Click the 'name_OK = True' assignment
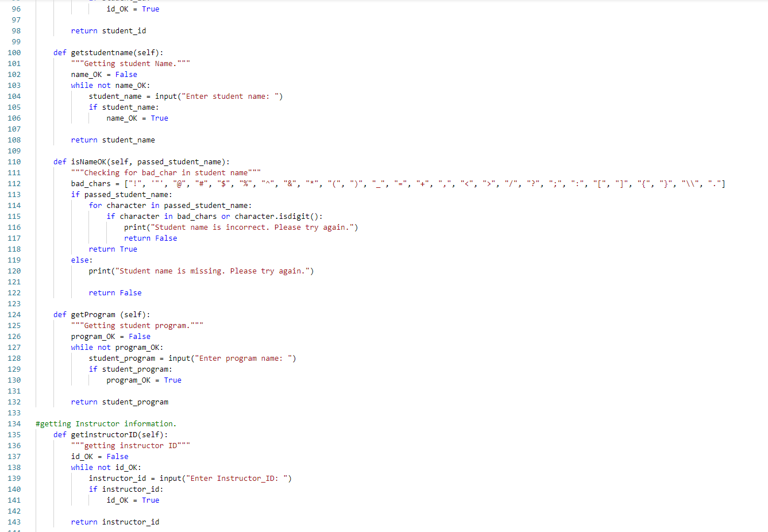The height and width of the screenshot is (532, 768). click(137, 118)
